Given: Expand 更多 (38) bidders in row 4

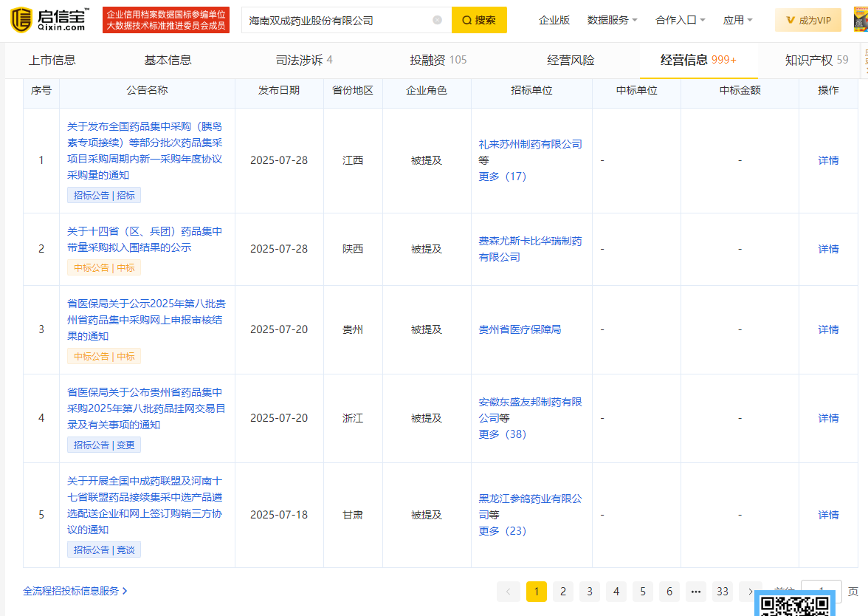Looking at the screenshot, I should (502, 434).
